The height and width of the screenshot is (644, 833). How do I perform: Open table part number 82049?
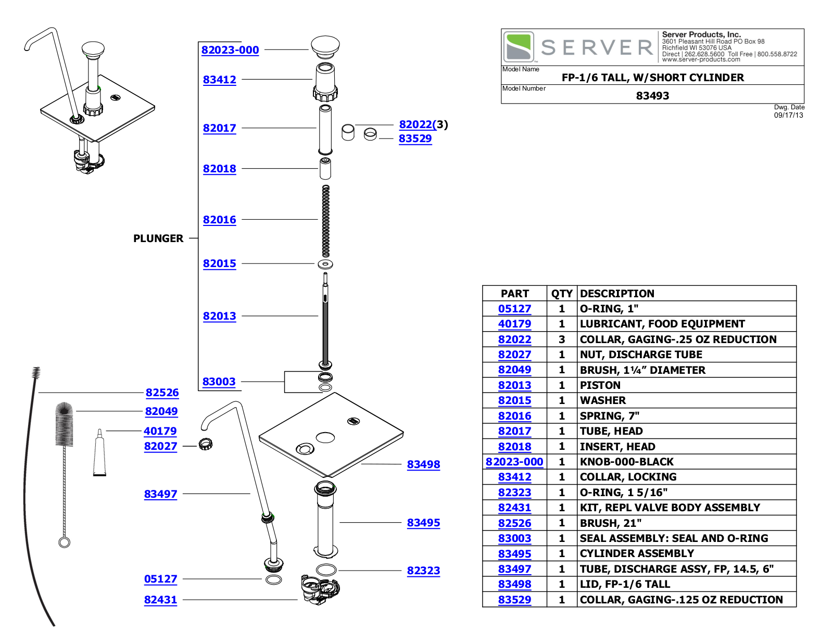pyautogui.click(x=515, y=370)
